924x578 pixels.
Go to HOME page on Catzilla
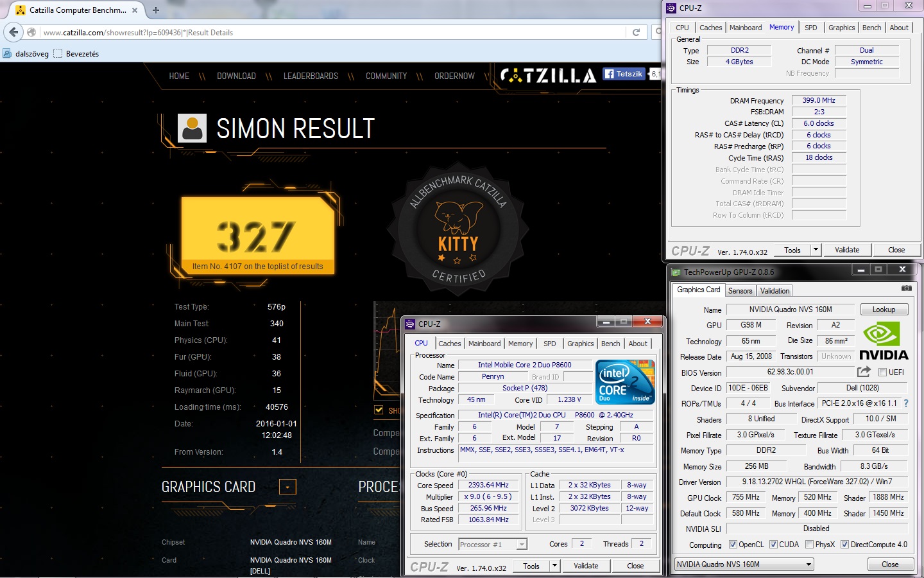[179, 76]
